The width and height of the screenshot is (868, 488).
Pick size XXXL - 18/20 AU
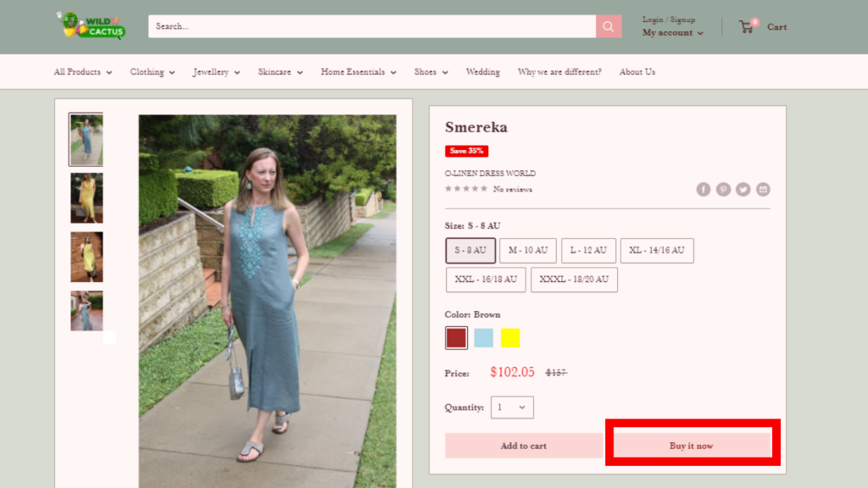point(574,280)
